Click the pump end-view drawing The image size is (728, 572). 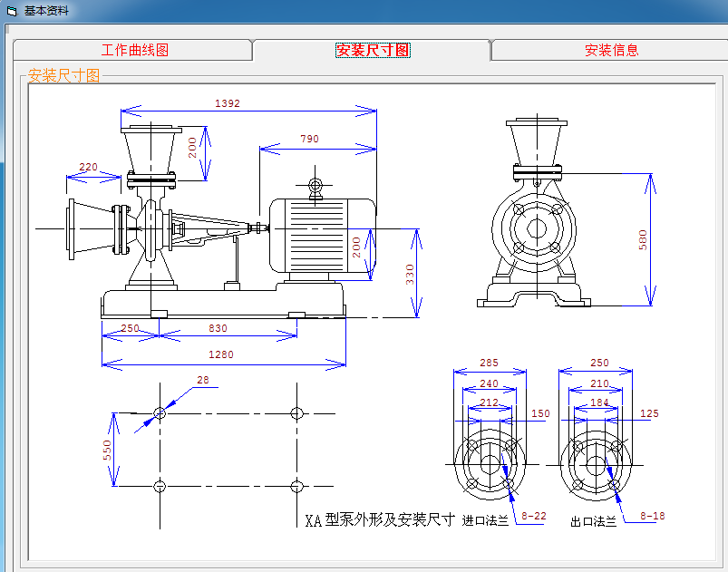tap(534, 213)
